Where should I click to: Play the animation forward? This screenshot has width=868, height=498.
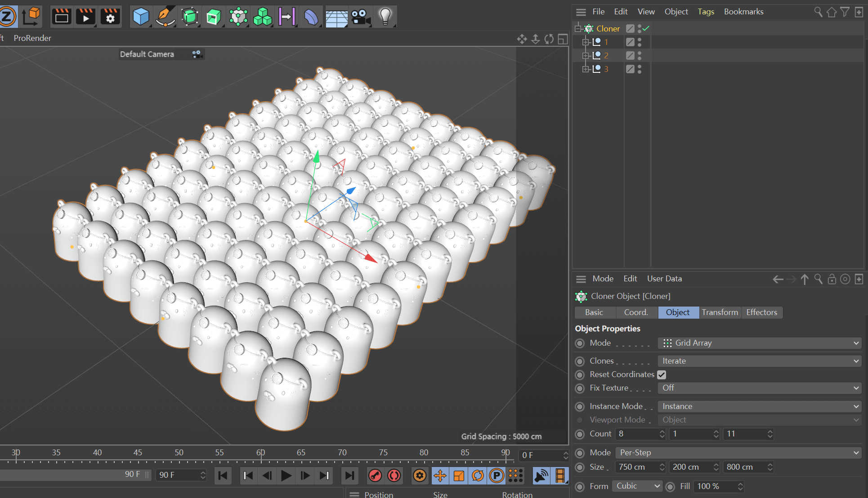pyautogui.click(x=286, y=476)
